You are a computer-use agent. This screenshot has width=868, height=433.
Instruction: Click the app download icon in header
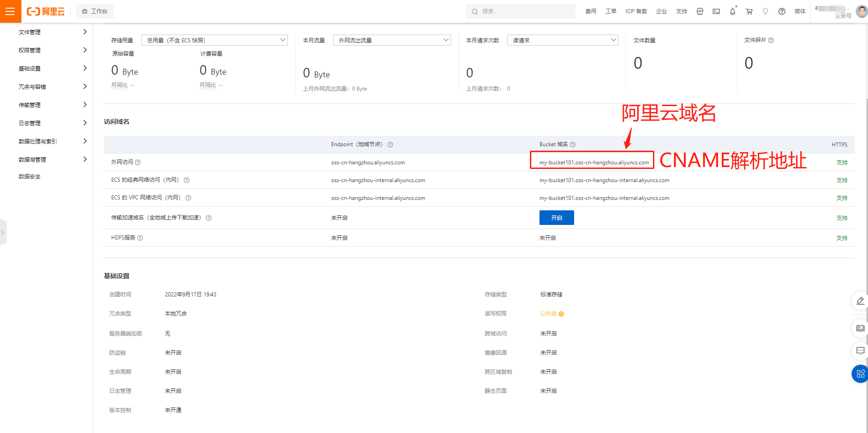click(x=700, y=11)
